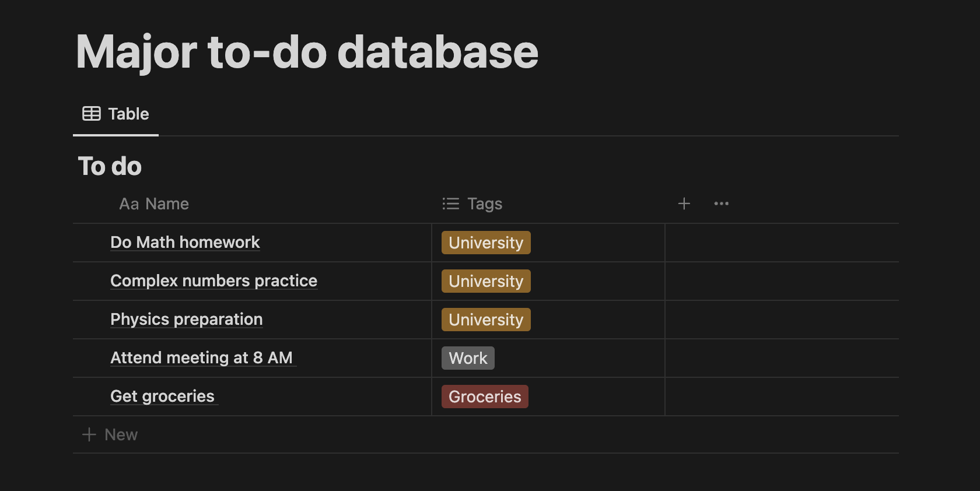Click the Aa title property icon
The image size is (980, 491).
[129, 204]
